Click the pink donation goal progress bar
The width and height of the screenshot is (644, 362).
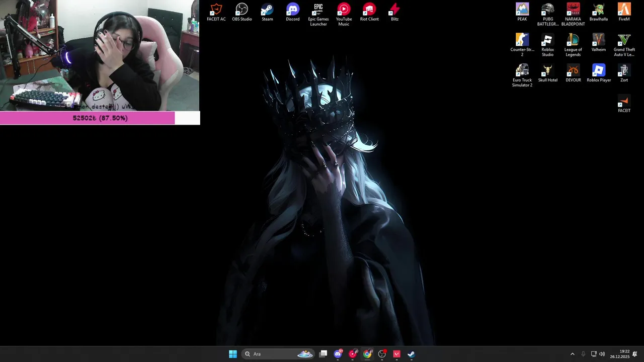pos(100,118)
